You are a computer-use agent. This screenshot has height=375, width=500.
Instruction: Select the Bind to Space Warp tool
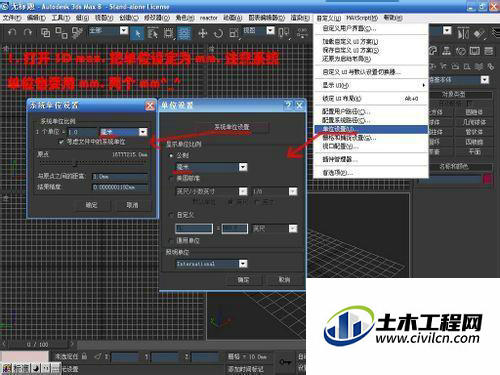[x=77, y=33]
